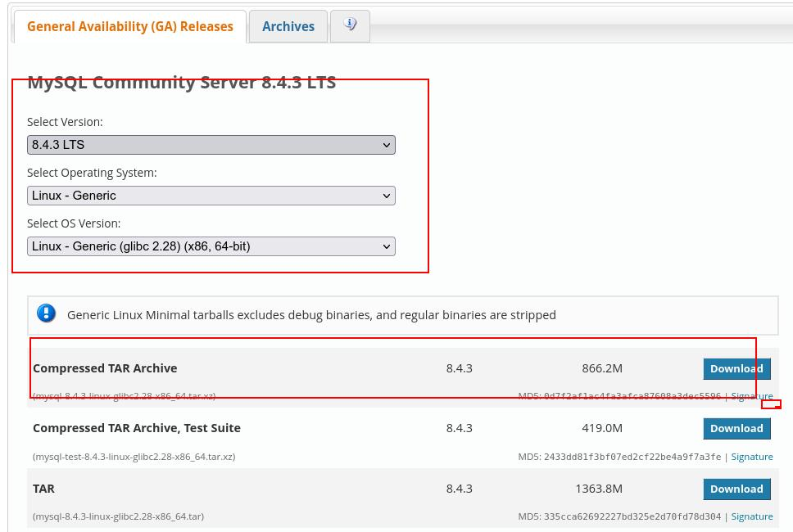
Task: Click the 1363.8M file size value
Action: [x=599, y=489]
